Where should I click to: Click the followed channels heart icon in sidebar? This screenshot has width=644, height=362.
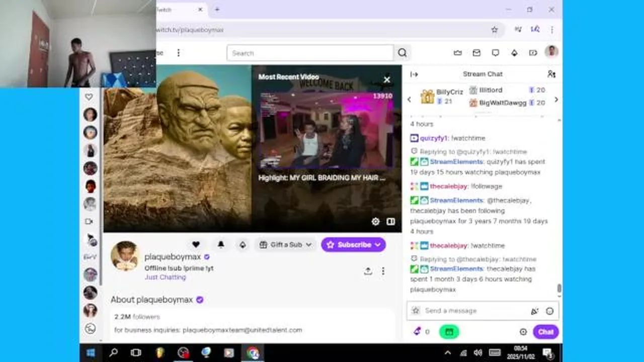click(89, 97)
